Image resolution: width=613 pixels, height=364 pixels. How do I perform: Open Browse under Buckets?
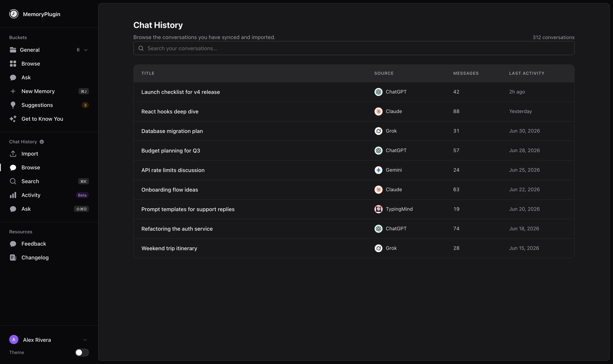49,64
